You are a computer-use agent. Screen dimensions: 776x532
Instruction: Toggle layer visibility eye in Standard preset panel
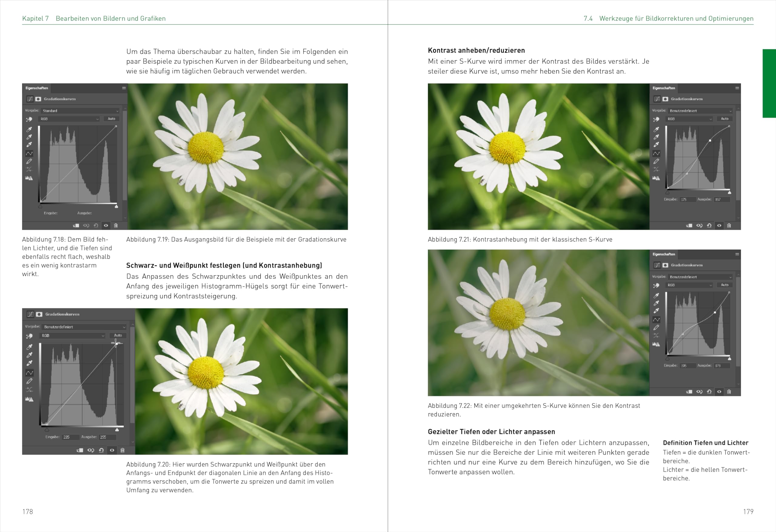tap(106, 225)
